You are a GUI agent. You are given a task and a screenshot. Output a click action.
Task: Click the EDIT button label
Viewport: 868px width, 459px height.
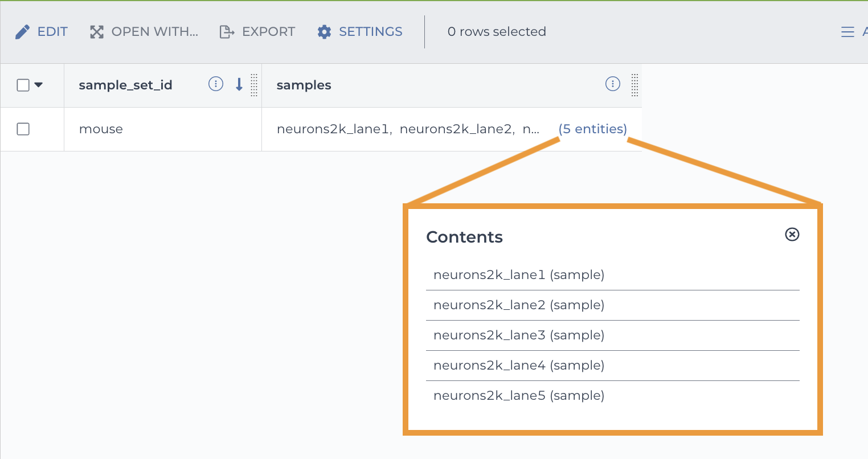[52, 32]
